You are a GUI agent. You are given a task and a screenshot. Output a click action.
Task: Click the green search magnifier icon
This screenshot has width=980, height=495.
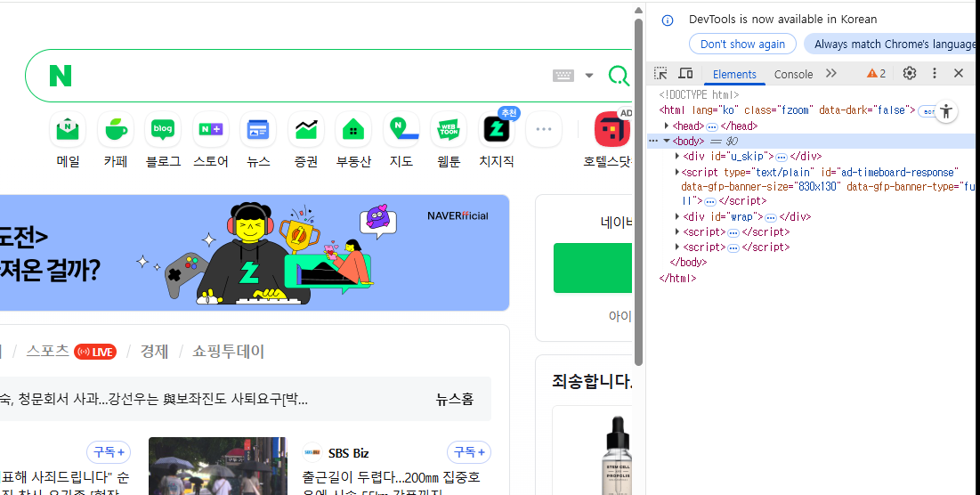pyautogui.click(x=619, y=76)
